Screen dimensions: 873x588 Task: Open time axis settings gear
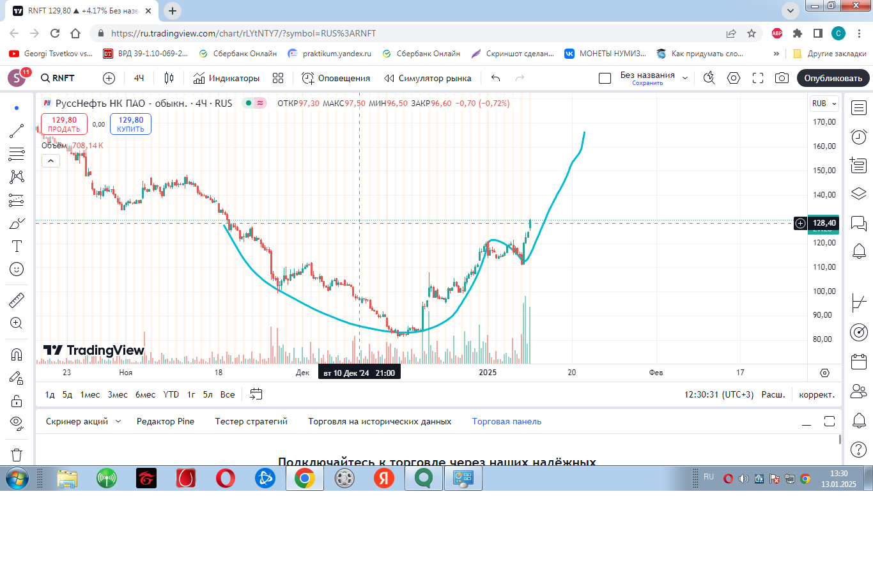point(824,373)
